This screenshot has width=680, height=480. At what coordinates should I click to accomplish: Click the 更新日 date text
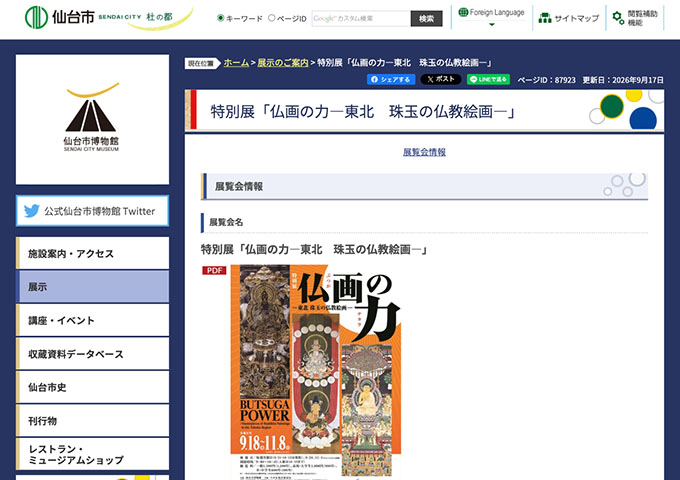(x=623, y=80)
